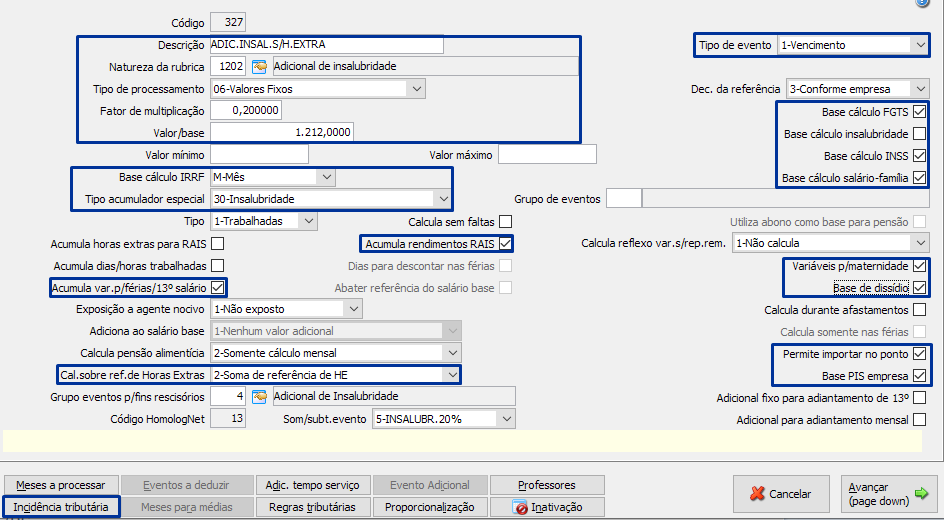Toggle Base de dissídio checkbox
The image size is (944, 520).
[x=919, y=288]
